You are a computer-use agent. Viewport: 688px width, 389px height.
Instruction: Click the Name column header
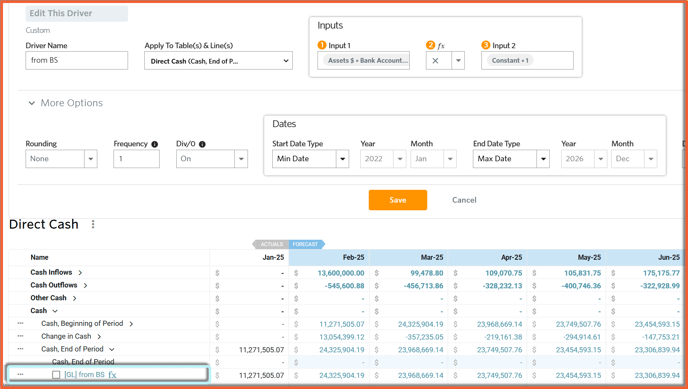39,257
